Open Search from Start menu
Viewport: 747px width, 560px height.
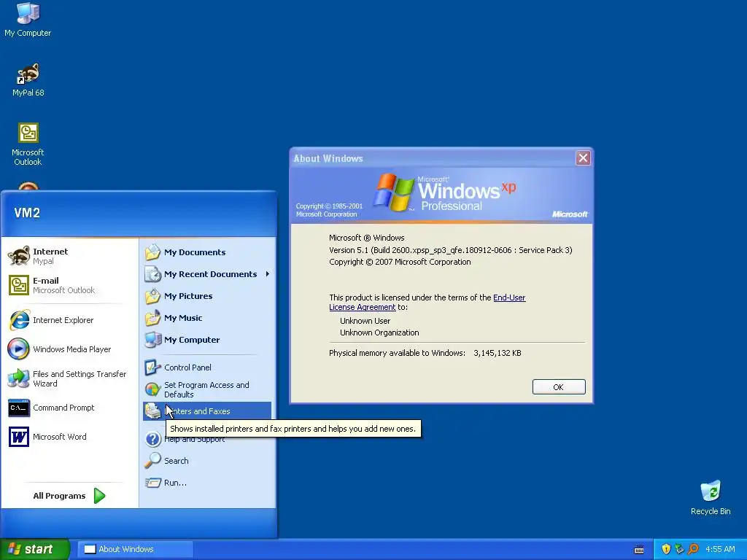tap(207, 461)
